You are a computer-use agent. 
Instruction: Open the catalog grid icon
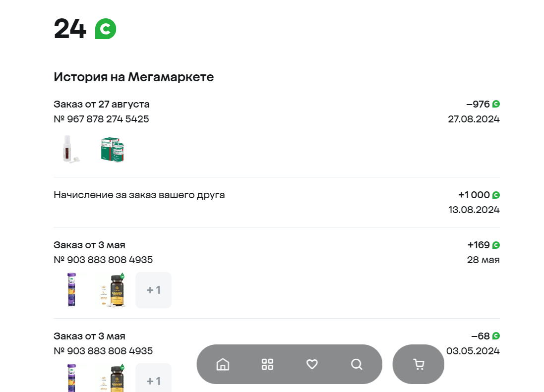[267, 364]
